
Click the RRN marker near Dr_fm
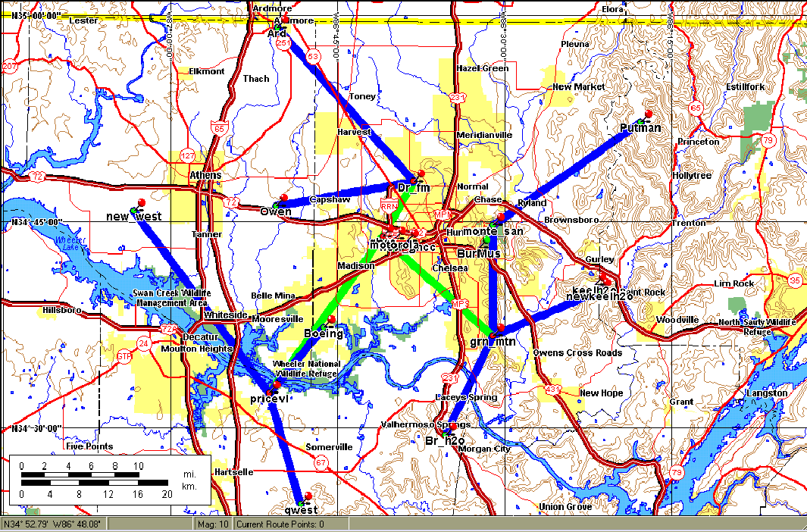click(389, 206)
